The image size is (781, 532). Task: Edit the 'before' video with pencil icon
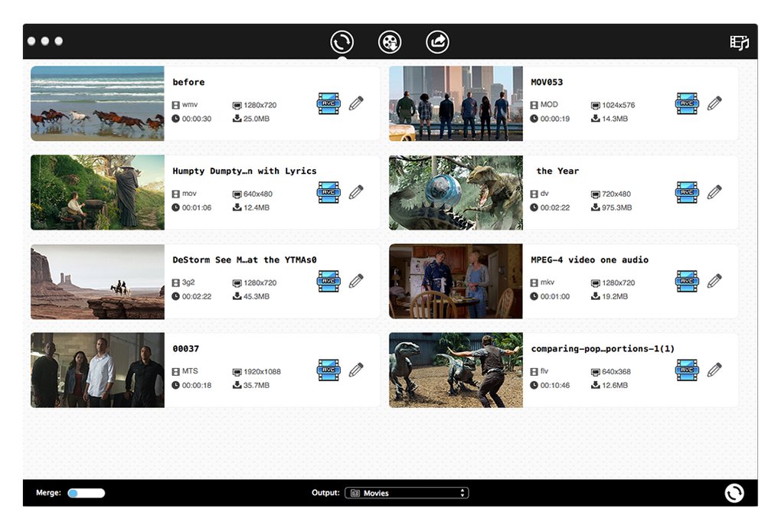coord(356,103)
